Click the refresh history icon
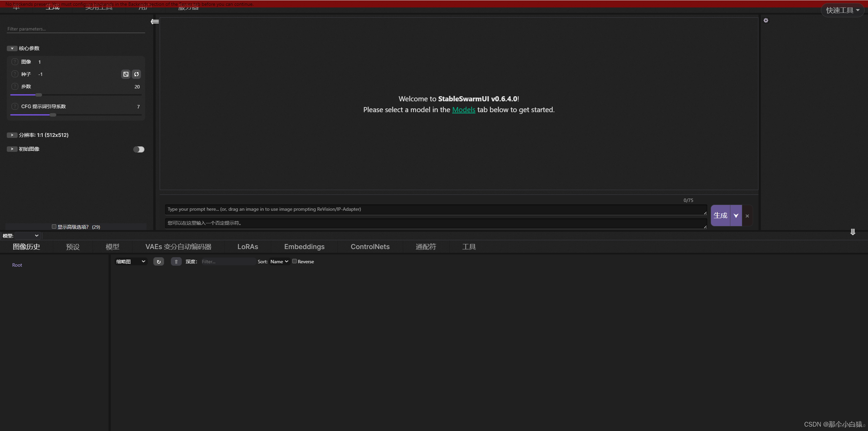This screenshot has width=868, height=431. click(158, 262)
